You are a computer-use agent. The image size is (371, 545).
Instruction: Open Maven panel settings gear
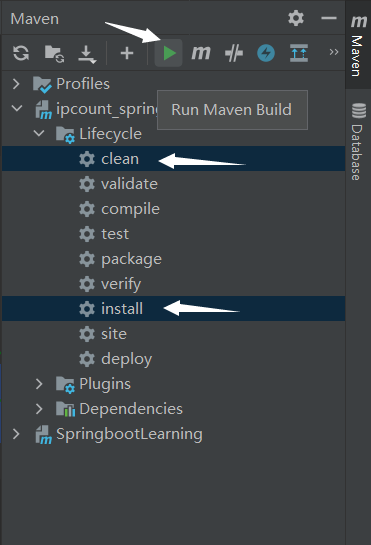[x=296, y=18]
